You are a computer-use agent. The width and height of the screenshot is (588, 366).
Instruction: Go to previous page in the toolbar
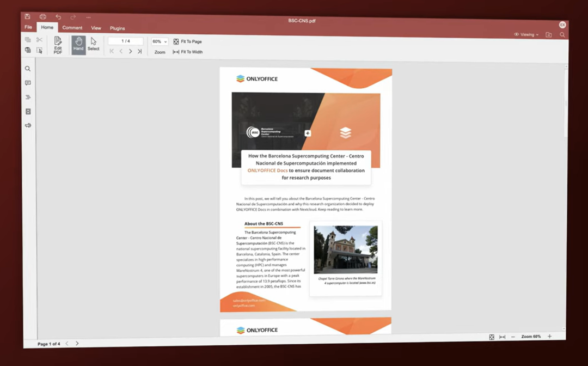tap(121, 51)
